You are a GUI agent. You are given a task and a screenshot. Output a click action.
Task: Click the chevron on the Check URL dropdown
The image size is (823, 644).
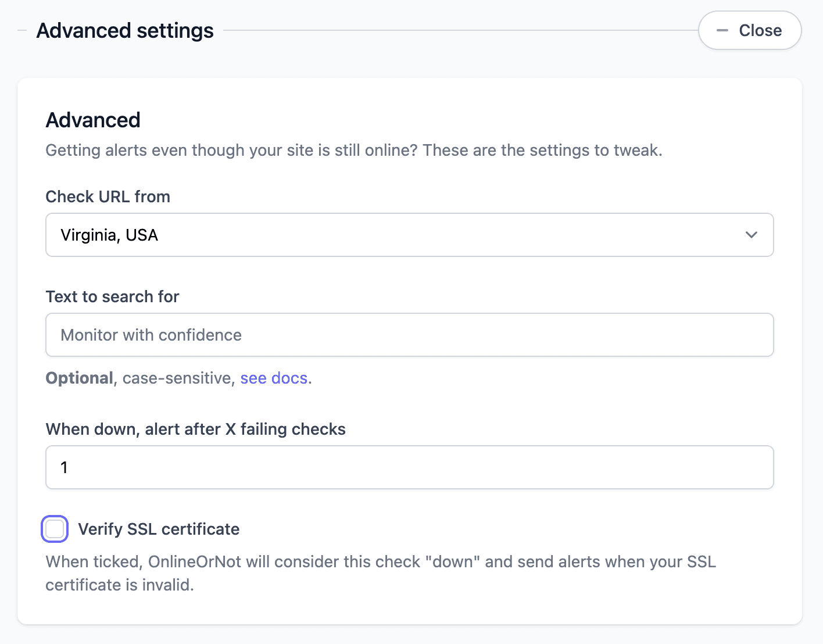tap(751, 235)
